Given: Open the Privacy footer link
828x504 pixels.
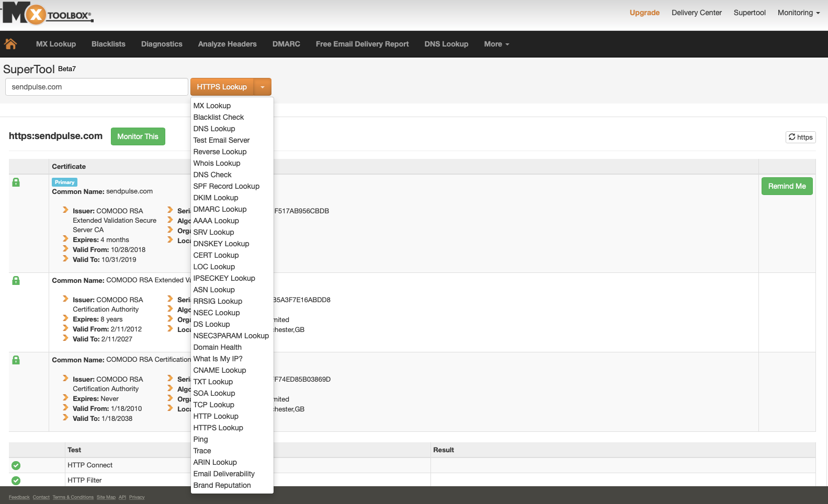Looking at the screenshot, I should (137, 497).
